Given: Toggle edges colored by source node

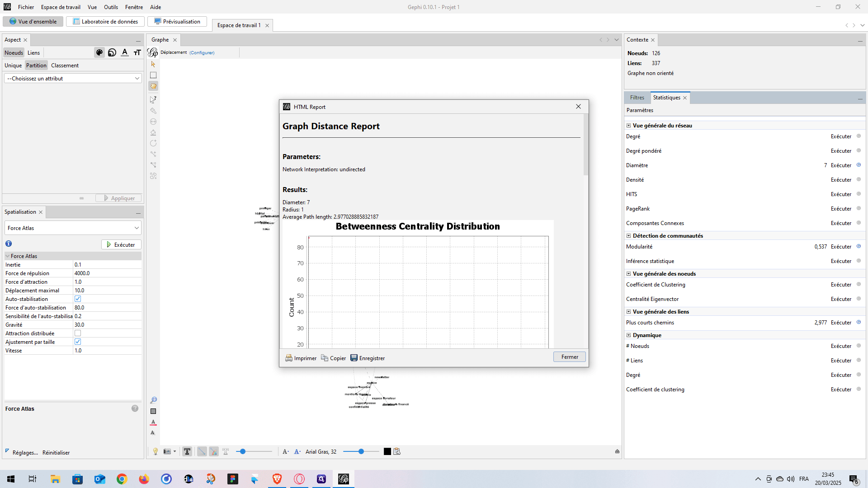Looking at the screenshot, I should pyautogui.click(x=214, y=451).
